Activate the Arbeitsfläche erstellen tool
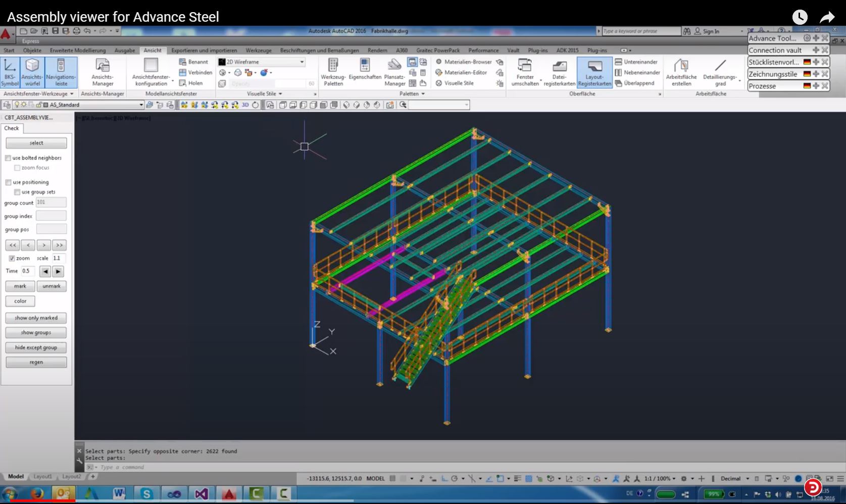This screenshot has height=504, width=846. point(682,71)
